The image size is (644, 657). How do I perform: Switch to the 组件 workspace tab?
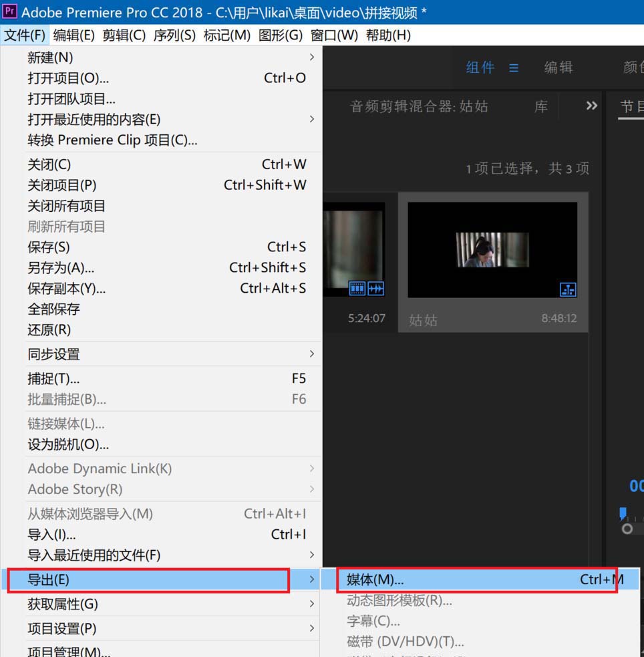point(480,68)
